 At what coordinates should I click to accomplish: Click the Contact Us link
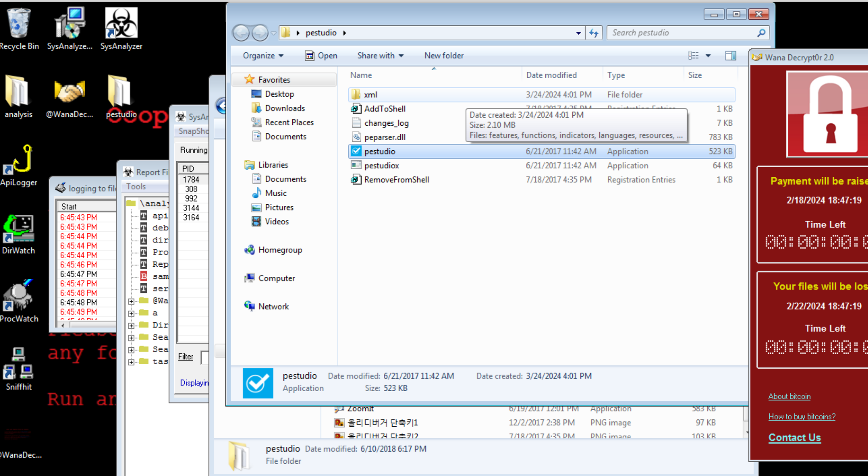(x=794, y=438)
